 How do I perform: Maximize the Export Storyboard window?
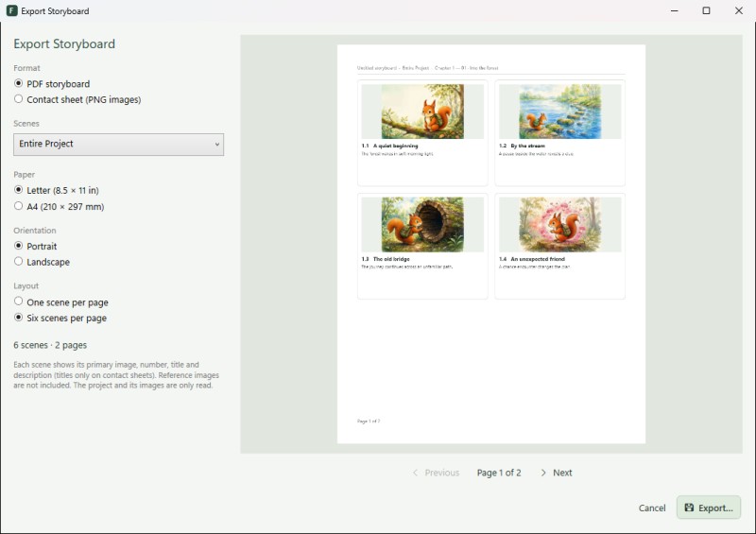tap(706, 10)
